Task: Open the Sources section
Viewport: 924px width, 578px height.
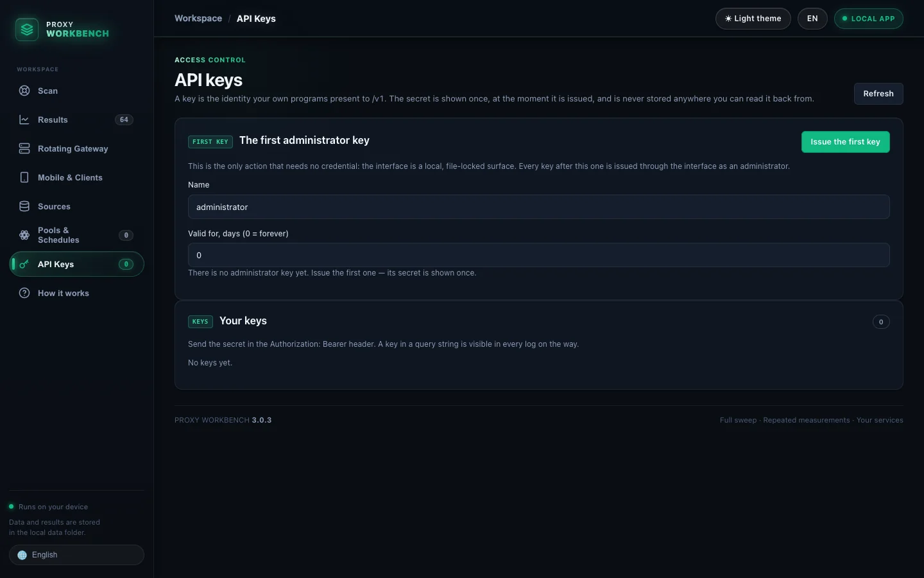Action: coord(76,206)
